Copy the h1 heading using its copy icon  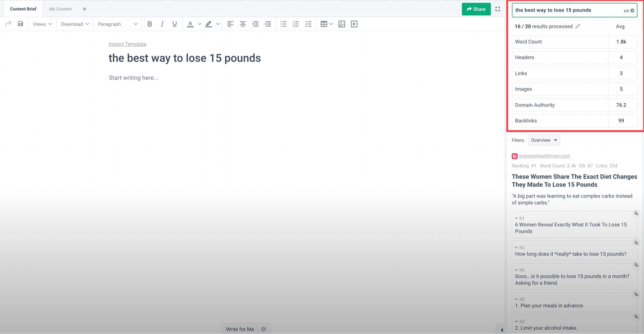click(x=636, y=213)
